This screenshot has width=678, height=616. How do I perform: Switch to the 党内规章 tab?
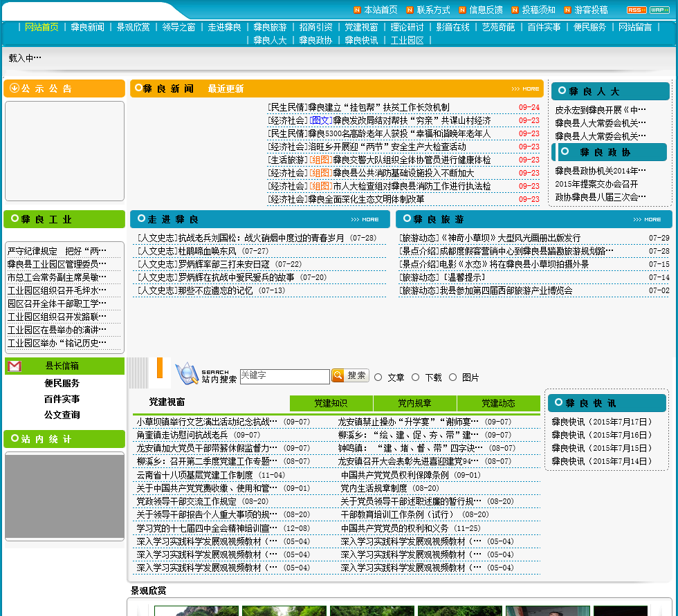[x=414, y=403]
